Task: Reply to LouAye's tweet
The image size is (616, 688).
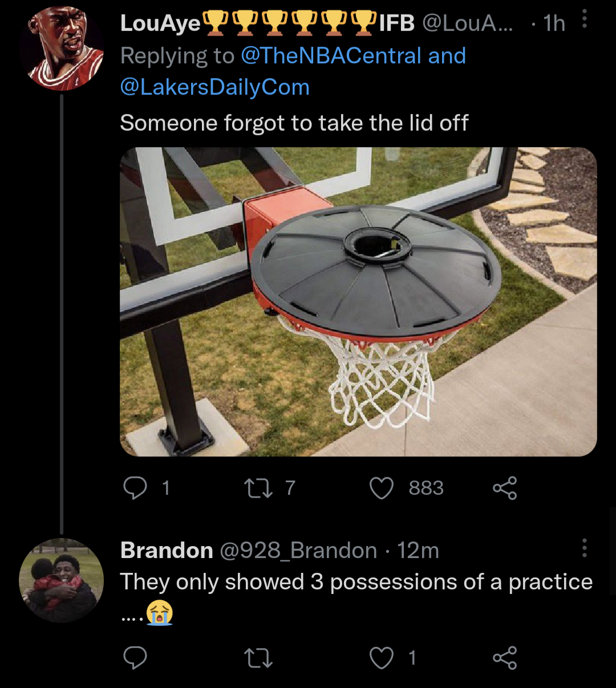Action: pyautogui.click(x=136, y=488)
